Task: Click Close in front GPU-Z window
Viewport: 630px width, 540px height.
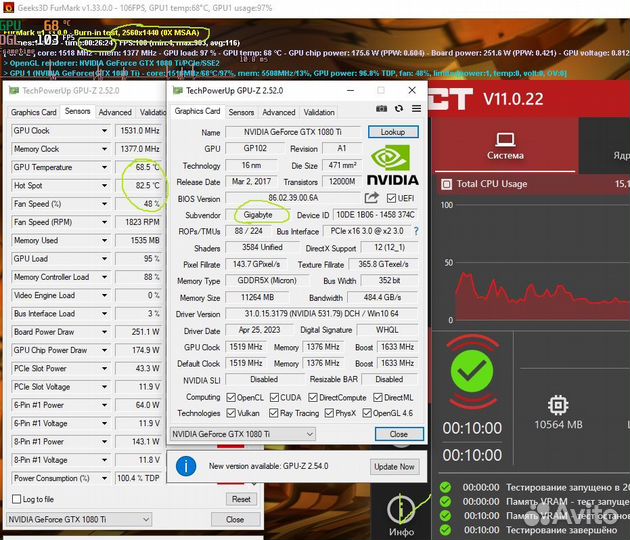Action: click(x=399, y=434)
